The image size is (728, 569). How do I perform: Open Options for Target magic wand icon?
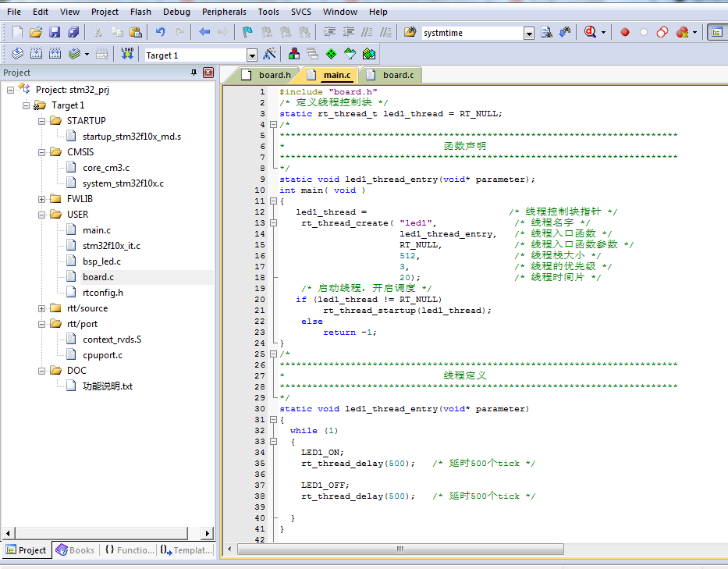(x=269, y=54)
